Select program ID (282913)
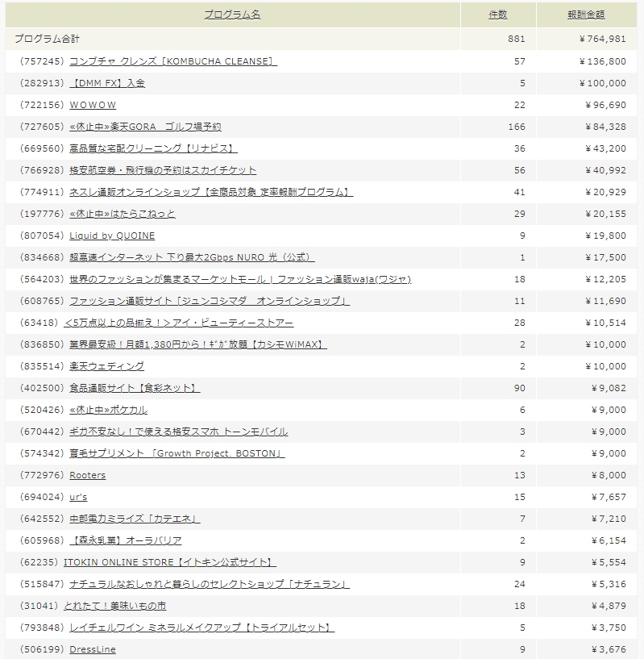This screenshot has width=644, height=659. point(42,83)
